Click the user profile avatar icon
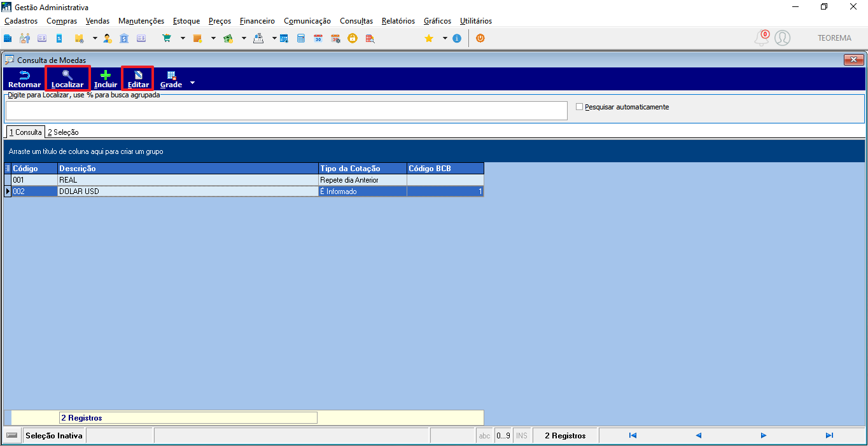 782,38
